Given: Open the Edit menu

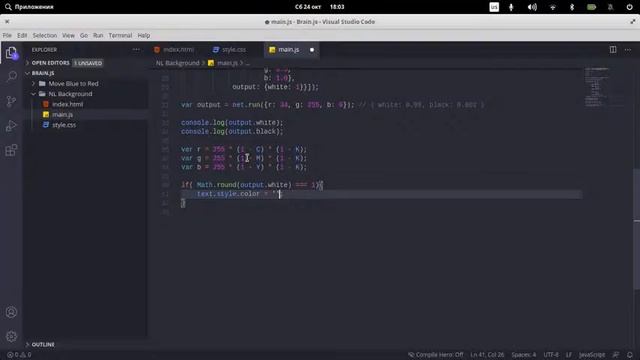Looking at the screenshot, I should coord(22,36).
